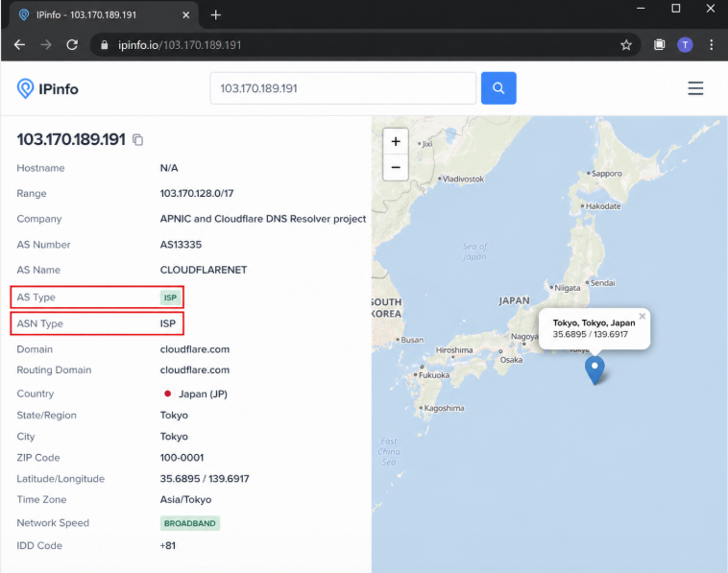Minimize the browser window

pyautogui.click(x=641, y=9)
